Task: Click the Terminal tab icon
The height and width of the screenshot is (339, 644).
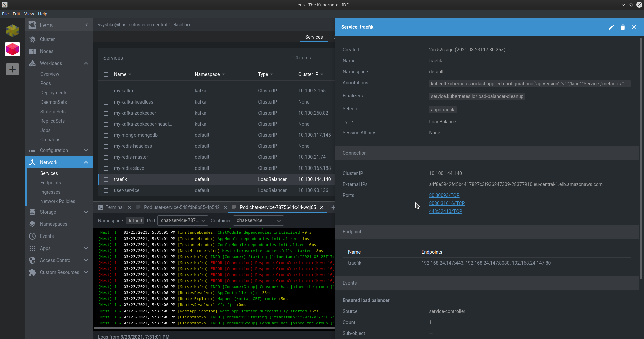Action: tap(101, 207)
